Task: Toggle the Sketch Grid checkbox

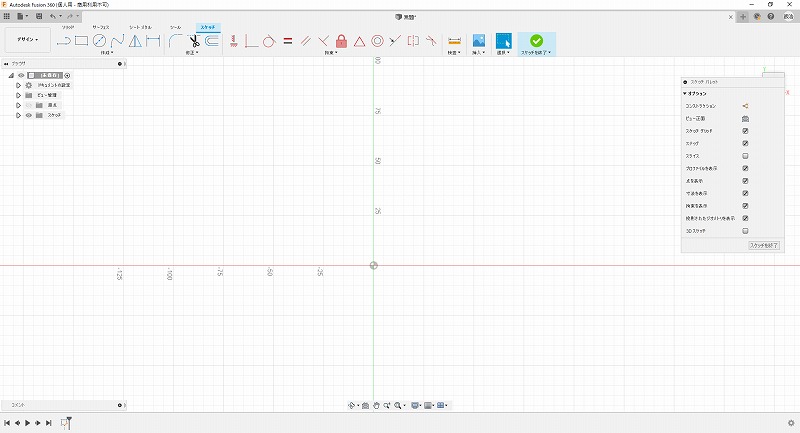Action: [745, 131]
